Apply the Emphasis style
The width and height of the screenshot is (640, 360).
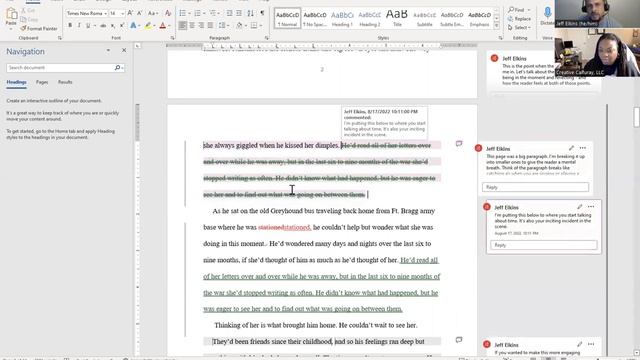point(480,18)
